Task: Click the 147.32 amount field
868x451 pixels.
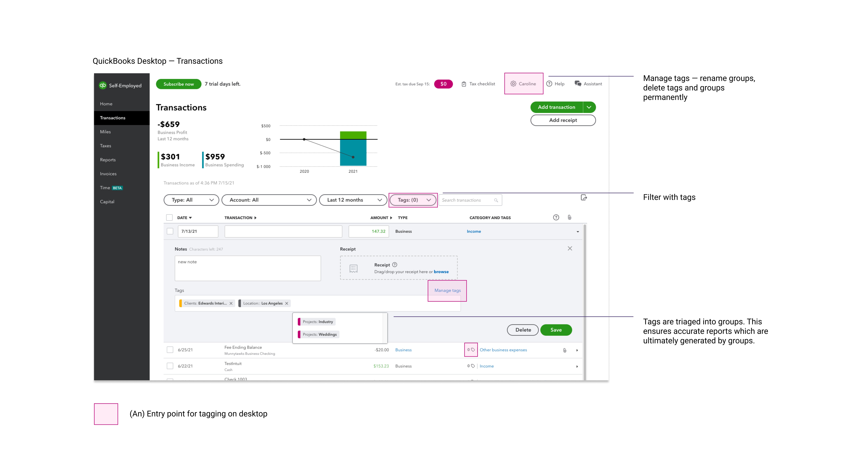Action: coord(369,231)
